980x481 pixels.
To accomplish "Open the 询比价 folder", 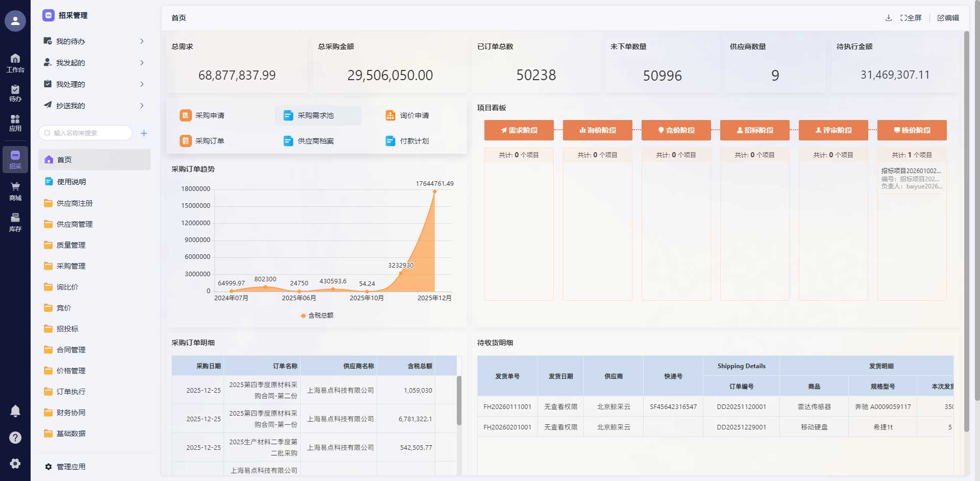I will [94, 287].
